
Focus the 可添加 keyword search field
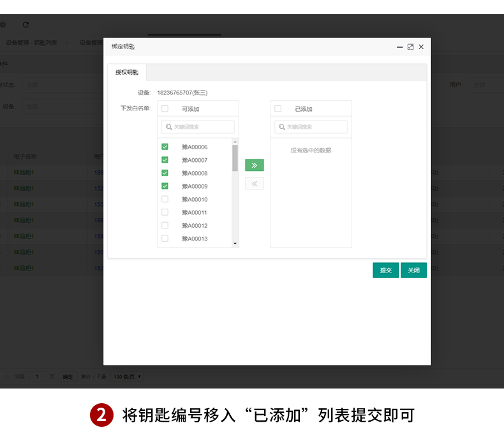click(x=198, y=127)
